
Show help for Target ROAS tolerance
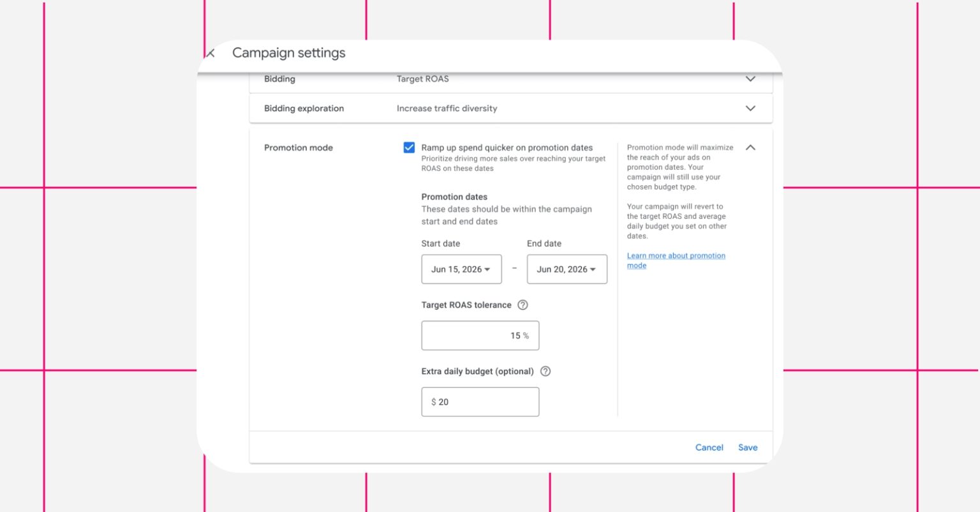click(x=523, y=305)
